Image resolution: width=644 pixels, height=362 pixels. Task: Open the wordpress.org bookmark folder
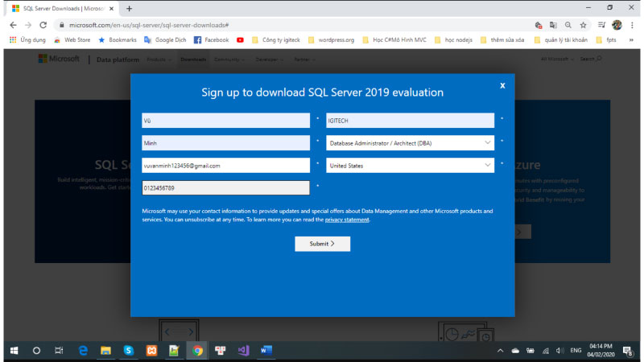(x=331, y=39)
